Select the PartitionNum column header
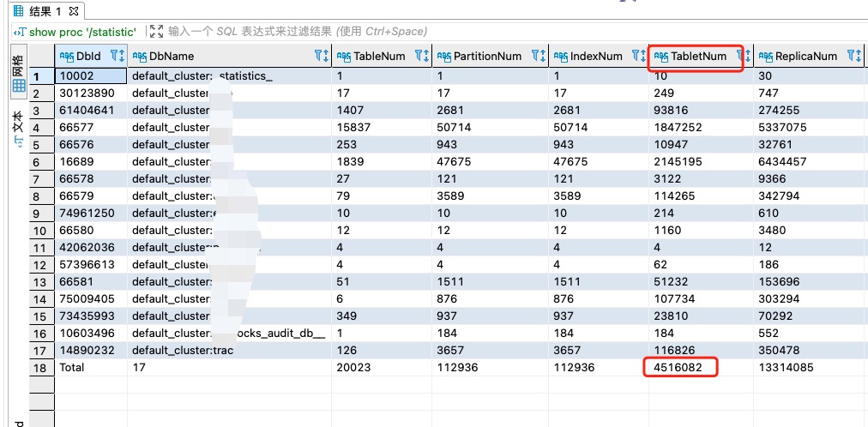868x427 pixels. 490,56
